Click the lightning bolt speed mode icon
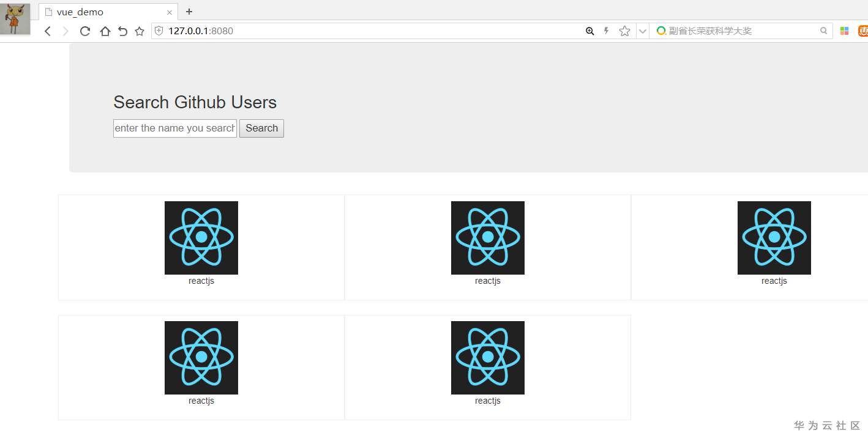 [x=607, y=31]
